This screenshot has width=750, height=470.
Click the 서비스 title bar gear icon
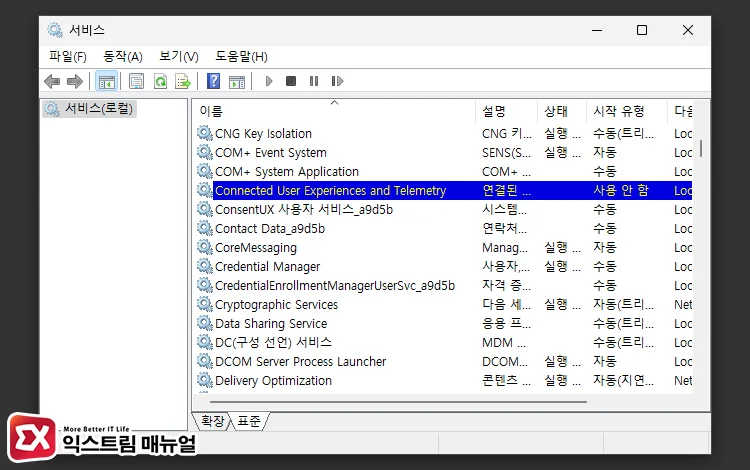(x=55, y=30)
